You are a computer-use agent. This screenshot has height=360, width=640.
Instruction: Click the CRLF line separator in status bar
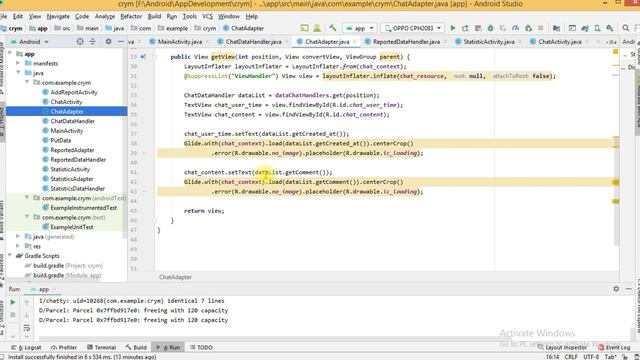click(571, 357)
